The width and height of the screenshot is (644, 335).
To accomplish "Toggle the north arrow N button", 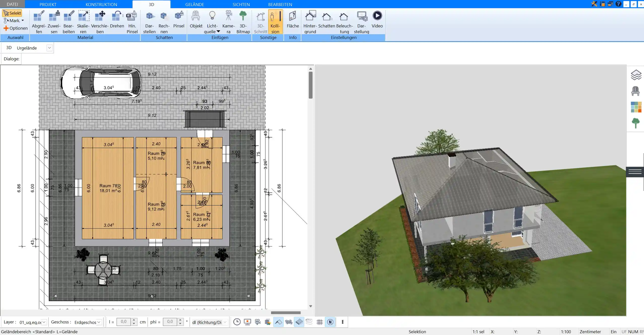I will point(330,322).
